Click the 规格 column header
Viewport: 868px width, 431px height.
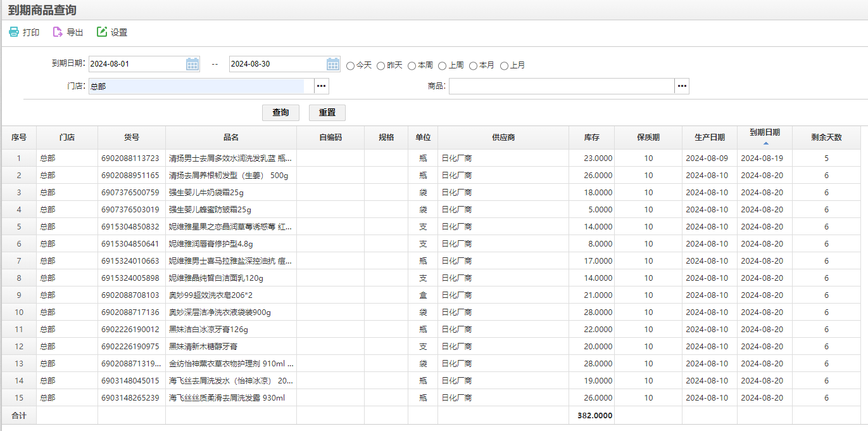click(x=386, y=138)
